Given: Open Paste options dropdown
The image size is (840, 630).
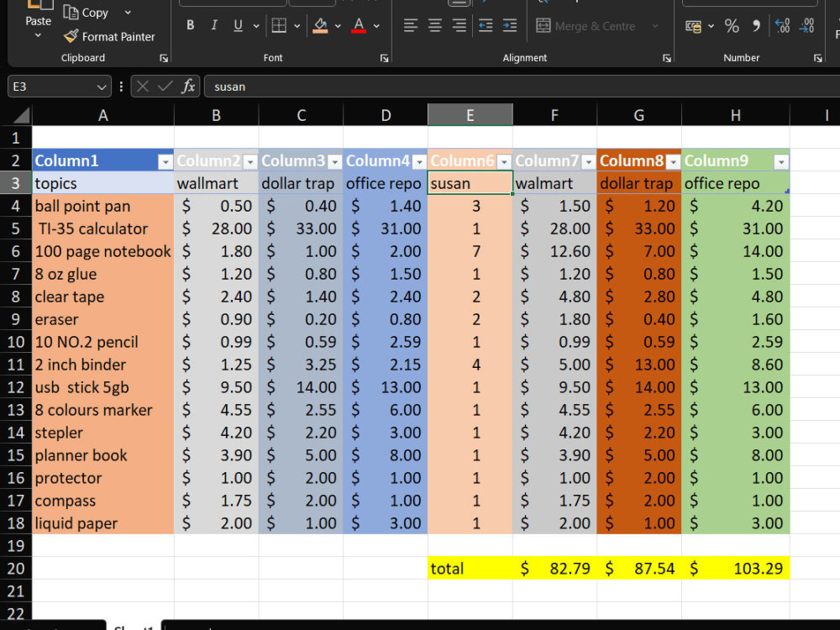Looking at the screenshot, I should pos(38,35).
